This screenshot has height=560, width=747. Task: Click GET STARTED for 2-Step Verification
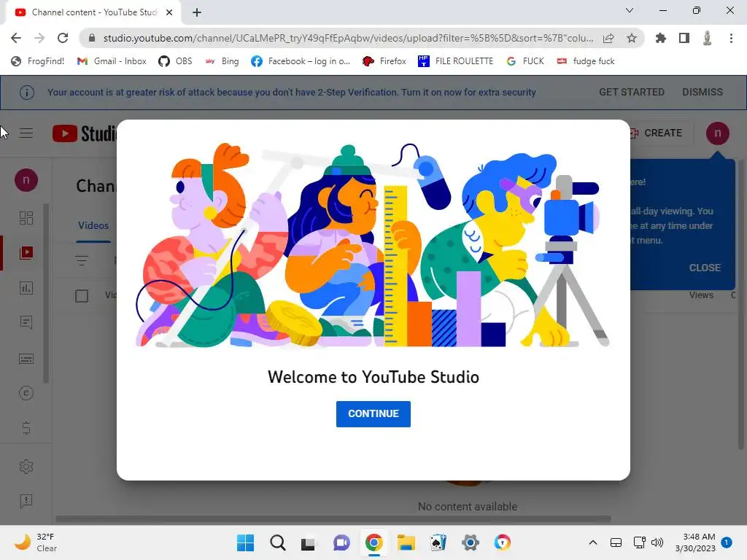pos(631,93)
